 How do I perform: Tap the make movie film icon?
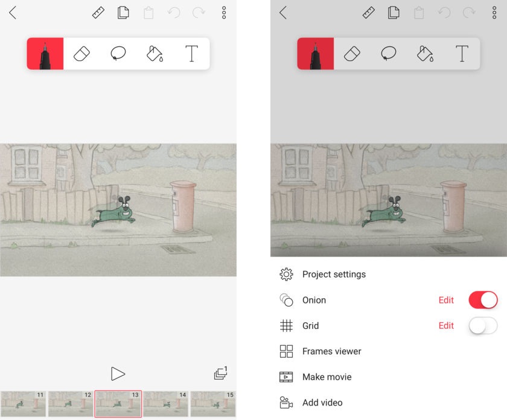[286, 377]
